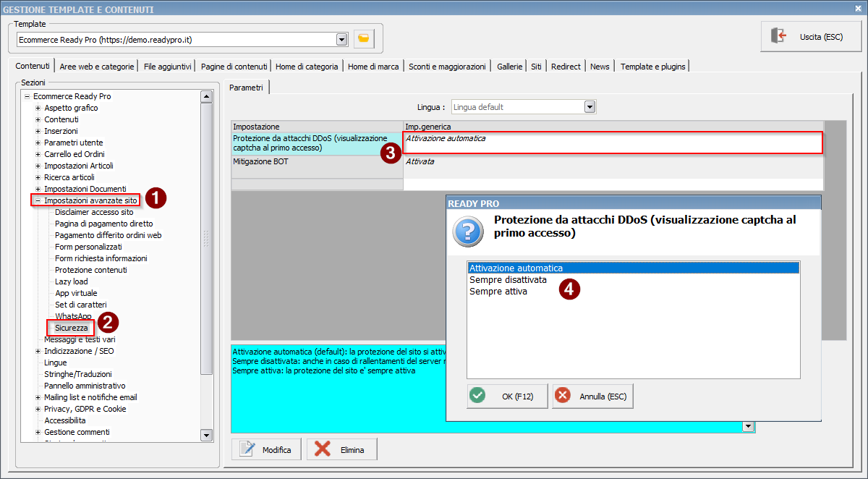
Task: Open the Template e plugins tab
Action: pyautogui.click(x=652, y=67)
